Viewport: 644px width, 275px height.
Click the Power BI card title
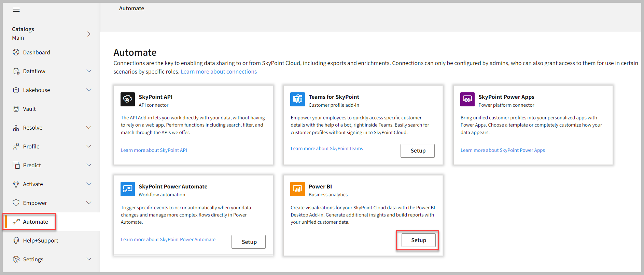point(320,186)
